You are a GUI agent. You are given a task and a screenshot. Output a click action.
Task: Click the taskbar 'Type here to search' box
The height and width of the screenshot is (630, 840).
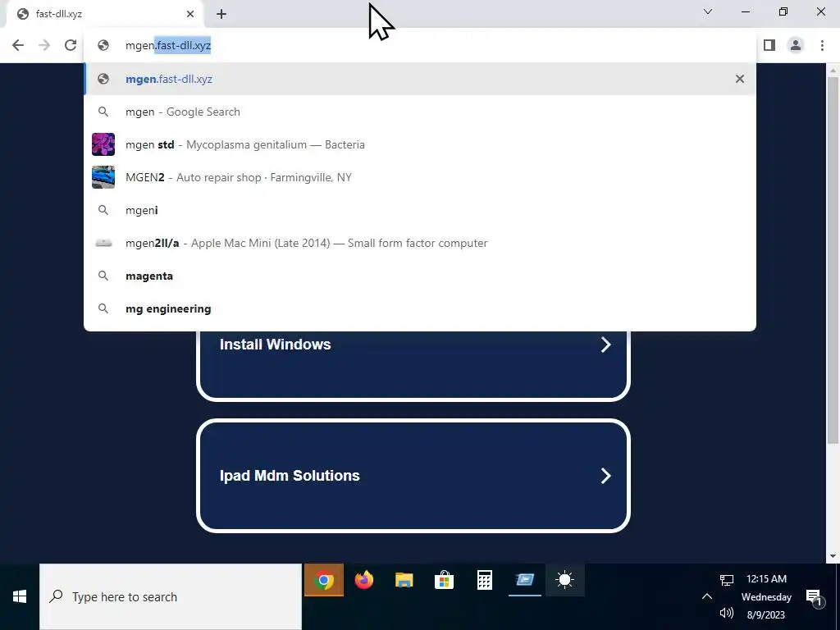(x=171, y=597)
